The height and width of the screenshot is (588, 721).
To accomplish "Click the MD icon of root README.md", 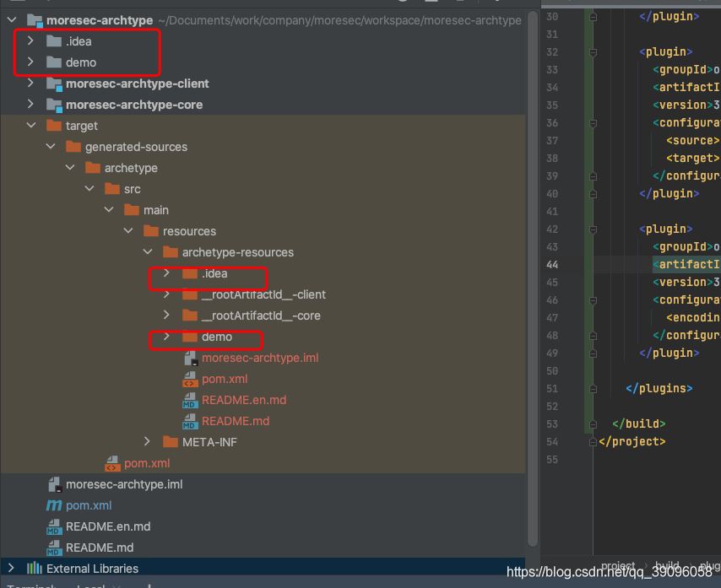I will coord(54,548).
